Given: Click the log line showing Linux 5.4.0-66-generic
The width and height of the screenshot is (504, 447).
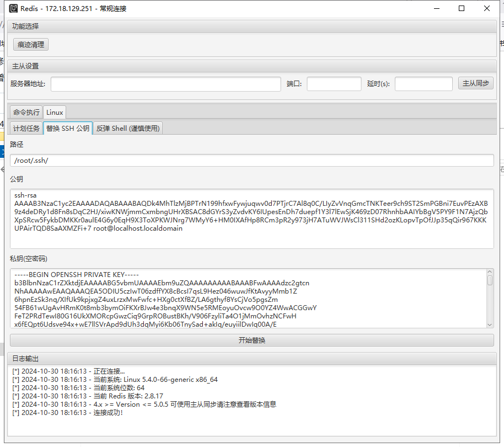Looking at the screenshot, I should coord(115,380).
